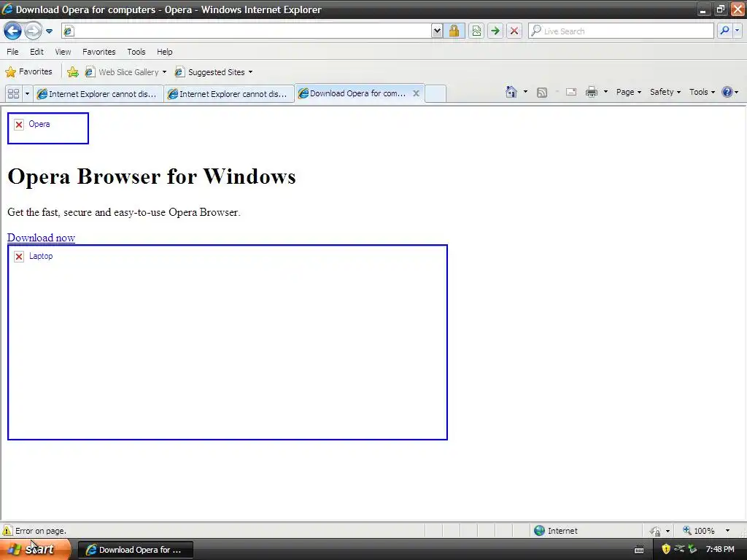Click the Internet zone globe icon
The image size is (747, 560).
[x=539, y=531]
